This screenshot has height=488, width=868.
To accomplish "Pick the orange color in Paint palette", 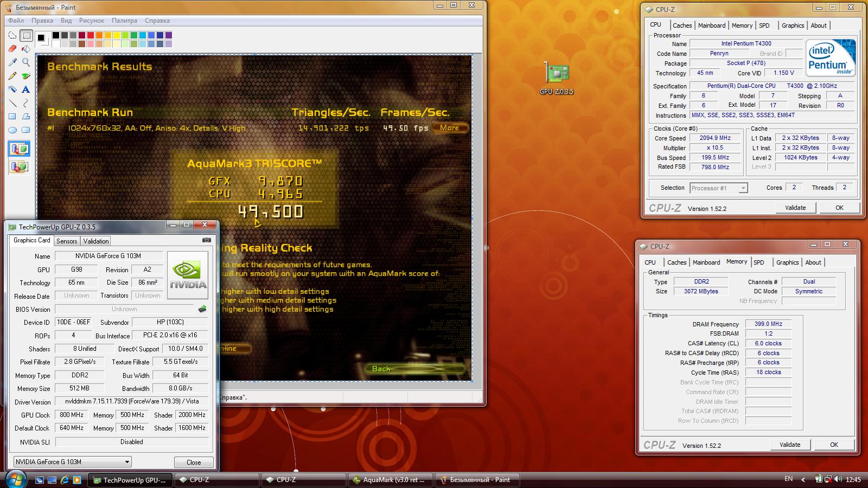I will click(x=99, y=35).
